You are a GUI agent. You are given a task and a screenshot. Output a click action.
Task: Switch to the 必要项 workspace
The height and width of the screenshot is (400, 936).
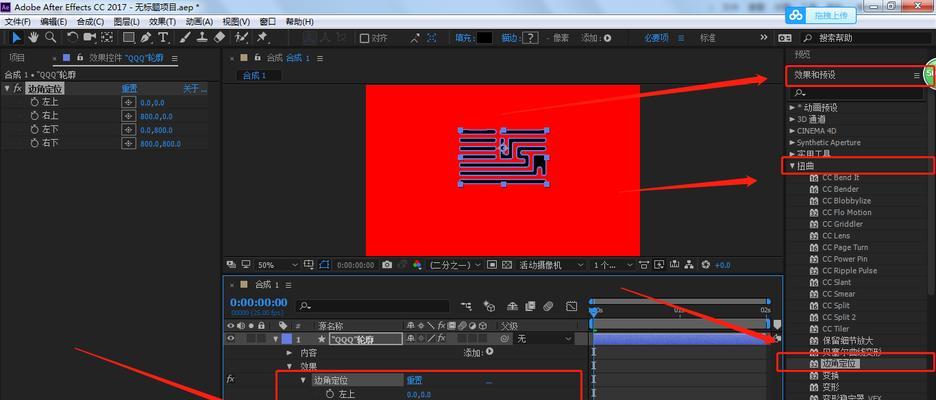[x=656, y=38]
